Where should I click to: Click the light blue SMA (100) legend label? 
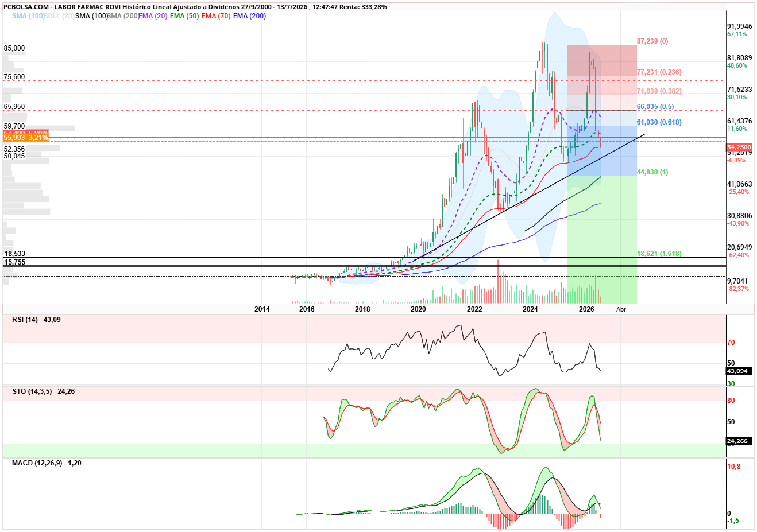click(x=28, y=16)
